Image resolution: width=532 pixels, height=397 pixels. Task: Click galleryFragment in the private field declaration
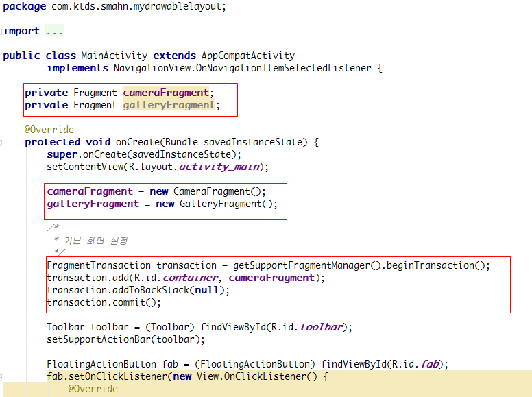[169, 105]
